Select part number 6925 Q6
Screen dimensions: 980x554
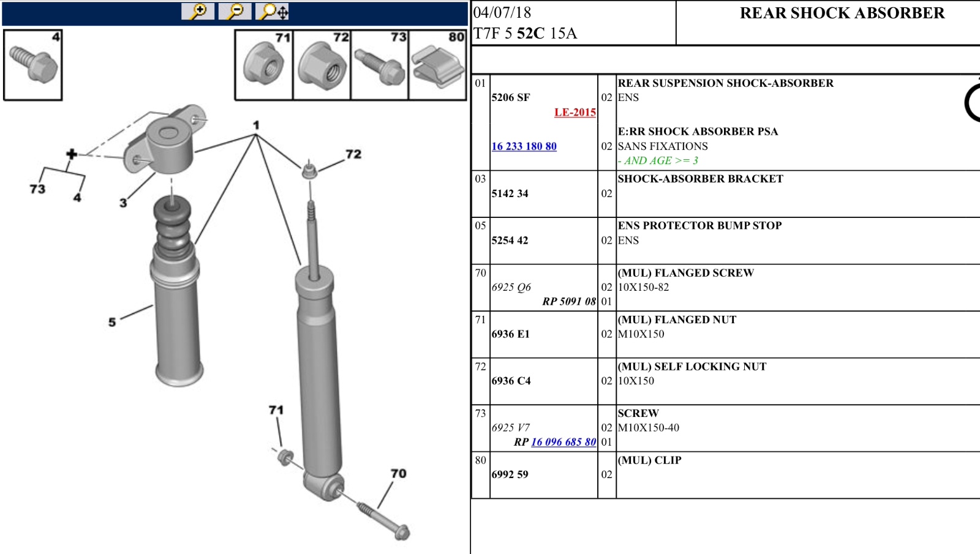click(x=511, y=287)
